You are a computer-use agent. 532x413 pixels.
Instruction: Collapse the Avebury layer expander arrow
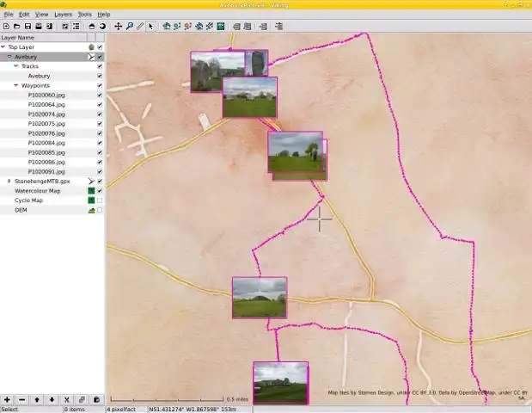point(9,57)
